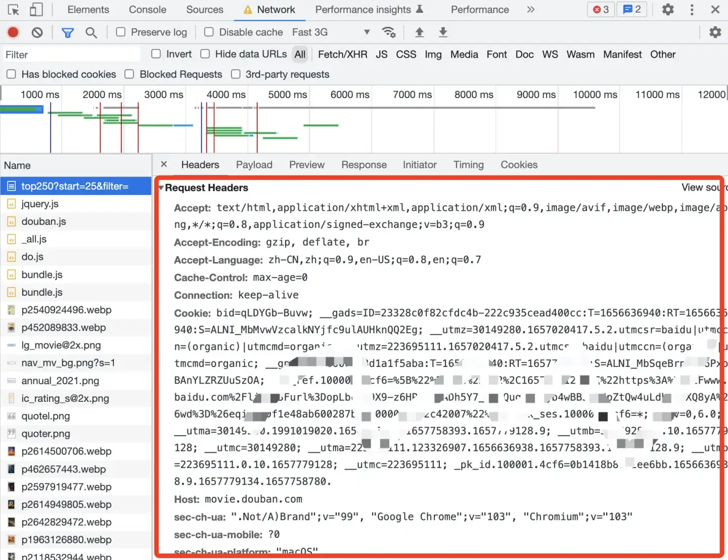
Task: Open the Preview tab
Action: coord(307,165)
